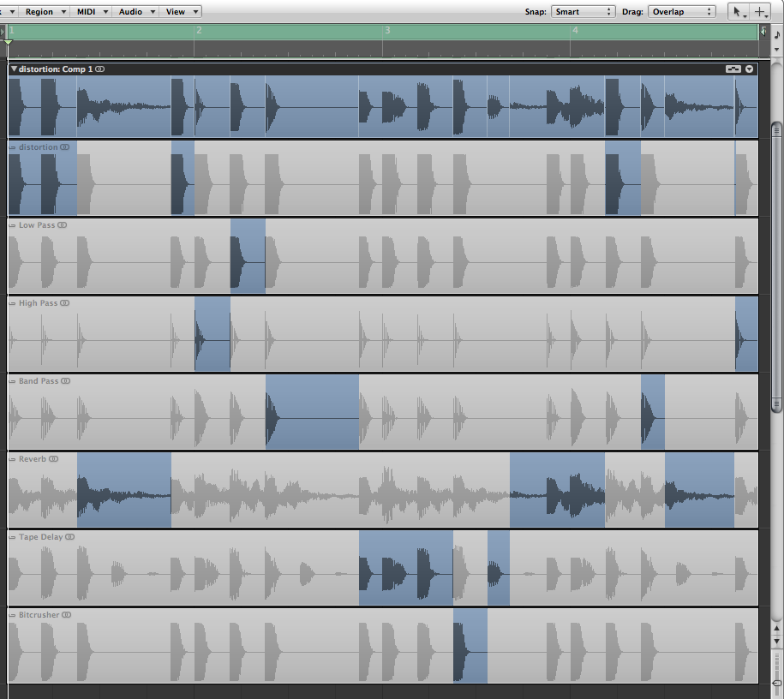Click the dash icon left of Tape Delay
The height and width of the screenshot is (699, 784).
click(x=13, y=537)
